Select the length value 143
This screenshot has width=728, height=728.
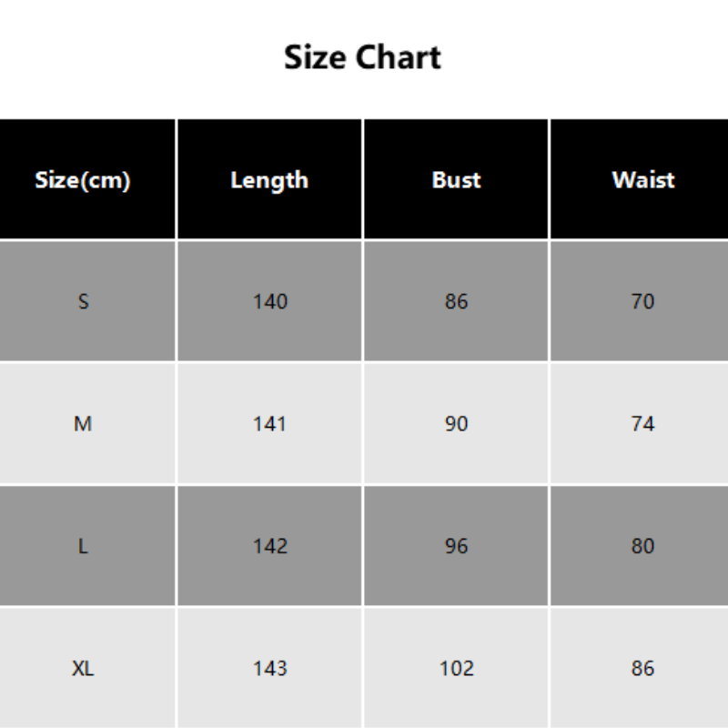coord(269,668)
